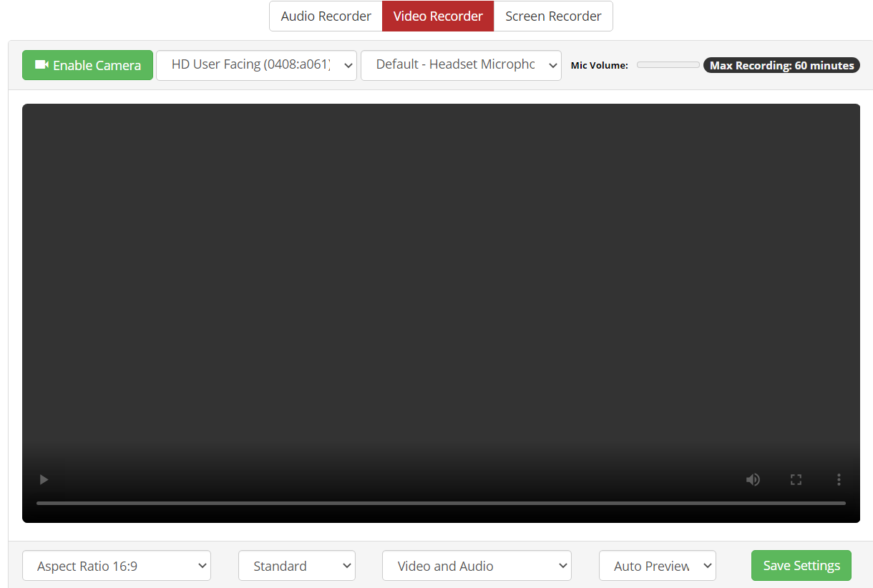Enter fullscreen mode in the video player
This screenshot has width=873, height=588.
tap(796, 480)
